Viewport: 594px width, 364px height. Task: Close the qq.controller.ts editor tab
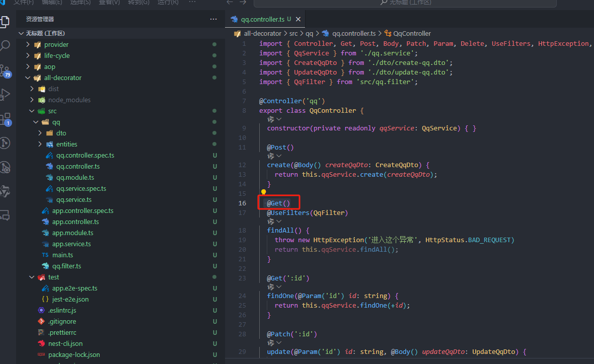298,19
